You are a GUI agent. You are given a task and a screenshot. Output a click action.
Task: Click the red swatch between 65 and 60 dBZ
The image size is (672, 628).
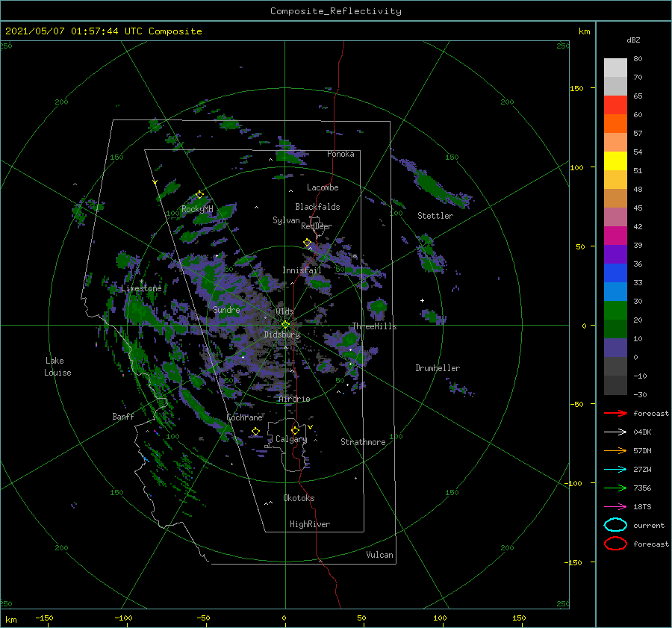tap(615, 105)
